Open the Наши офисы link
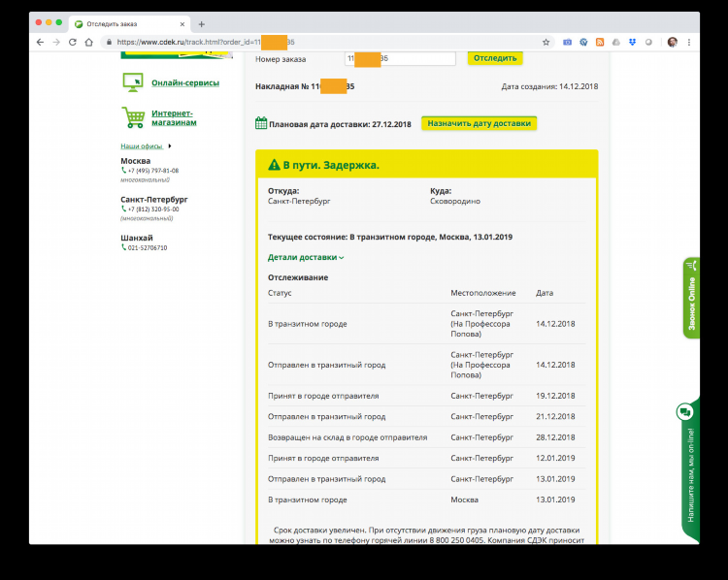Image resolution: width=728 pixels, height=580 pixels. point(142,146)
